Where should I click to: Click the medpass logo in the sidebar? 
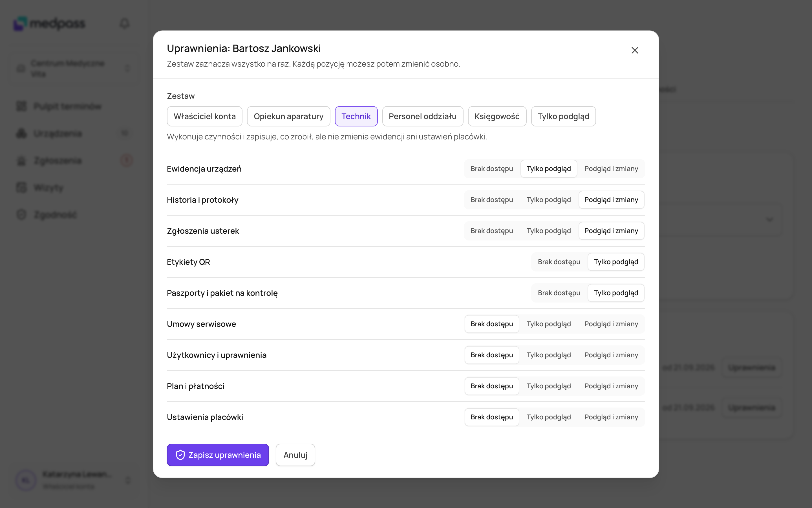pyautogui.click(x=49, y=23)
